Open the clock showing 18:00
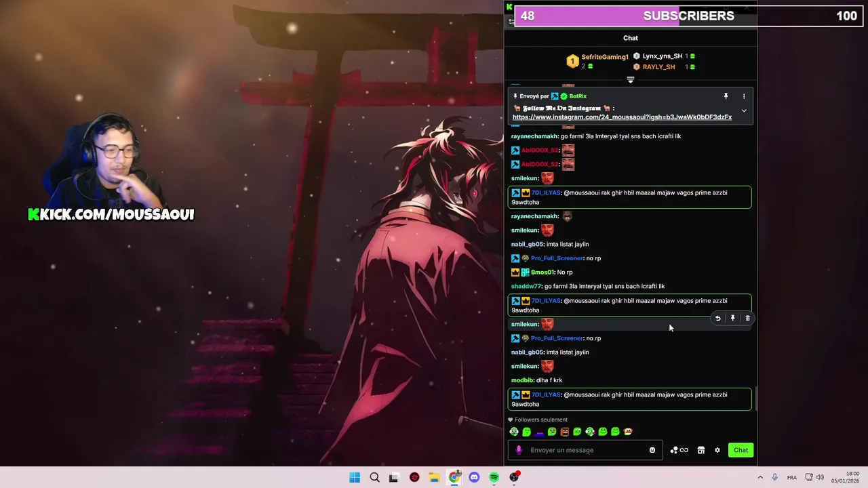 pyautogui.click(x=847, y=477)
